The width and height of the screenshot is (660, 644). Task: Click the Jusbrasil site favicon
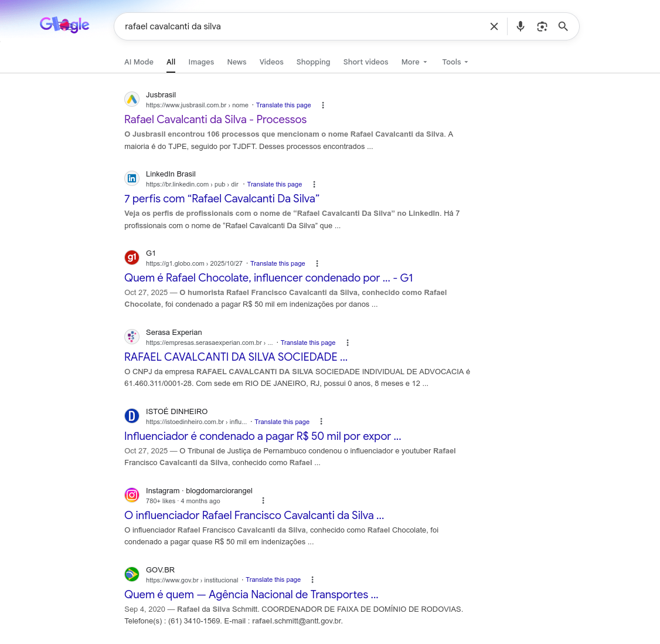point(132,99)
